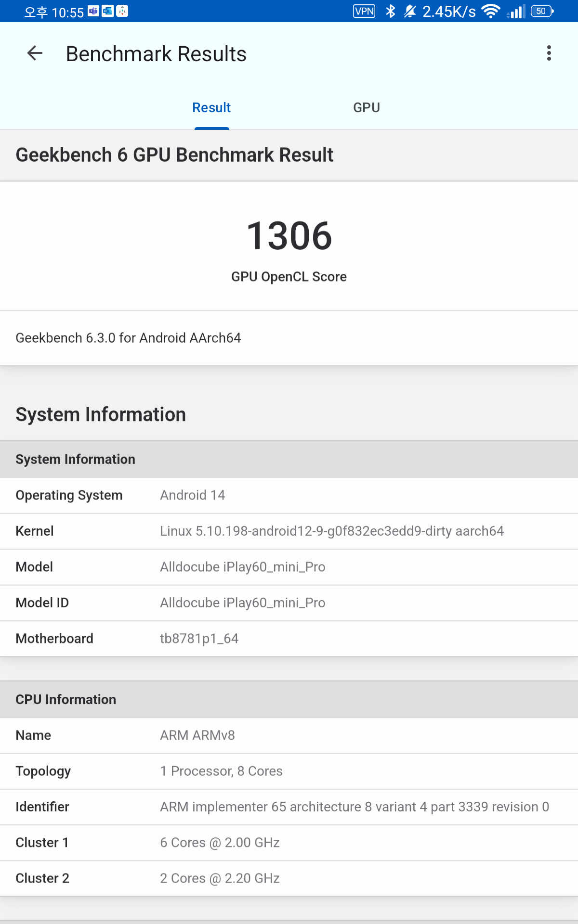Tap the Cluster 1 row label
Image resolution: width=578 pixels, height=924 pixels.
[42, 843]
